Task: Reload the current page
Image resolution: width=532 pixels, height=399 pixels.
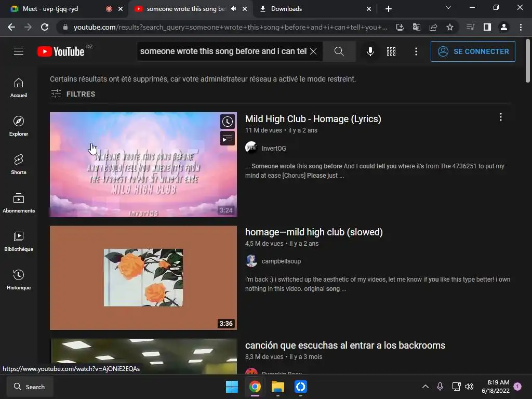Action: pyautogui.click(x=45, y=27)
